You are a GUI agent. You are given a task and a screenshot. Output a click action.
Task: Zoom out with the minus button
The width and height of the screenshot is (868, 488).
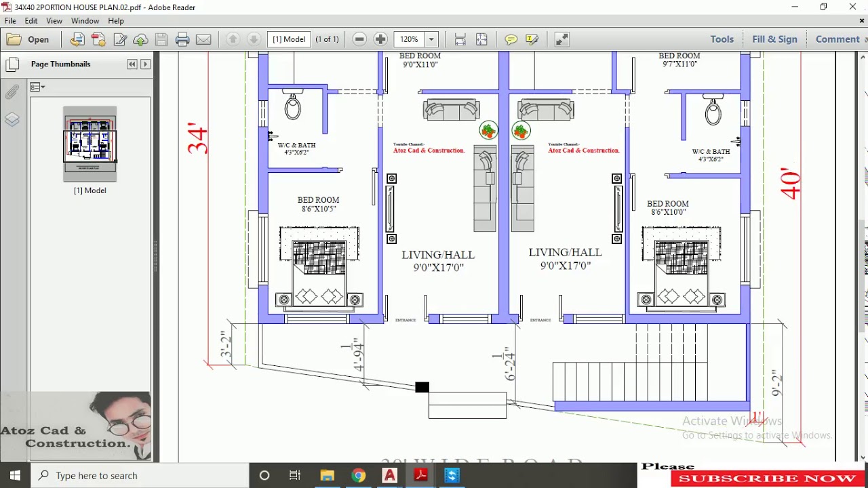[x=360, y=39]
